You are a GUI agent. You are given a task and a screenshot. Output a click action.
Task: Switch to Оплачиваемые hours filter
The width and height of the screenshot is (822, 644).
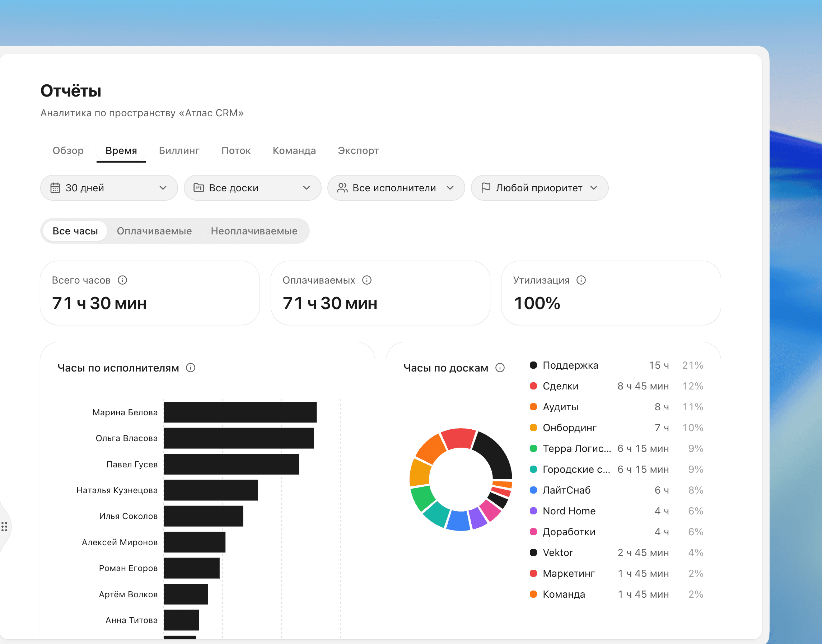coord(154,231)
